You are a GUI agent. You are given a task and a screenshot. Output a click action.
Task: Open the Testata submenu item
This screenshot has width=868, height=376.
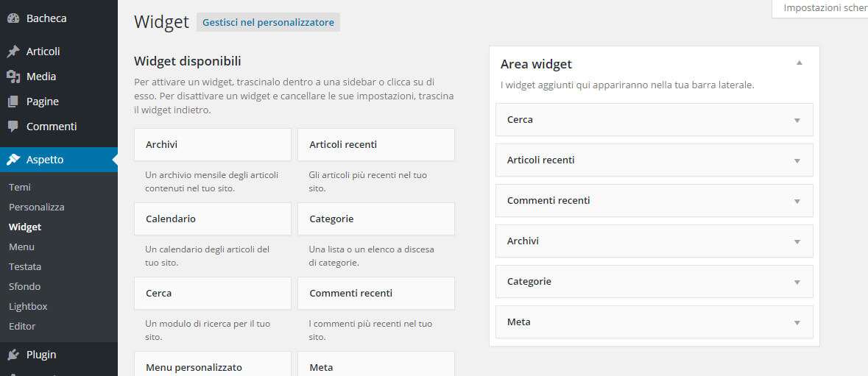point(25,266)
